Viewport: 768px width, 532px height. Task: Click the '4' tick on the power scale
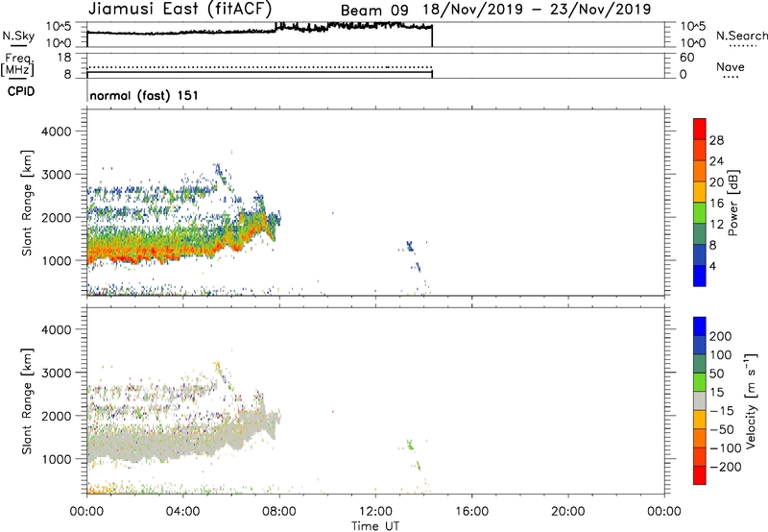click(712, 266)
